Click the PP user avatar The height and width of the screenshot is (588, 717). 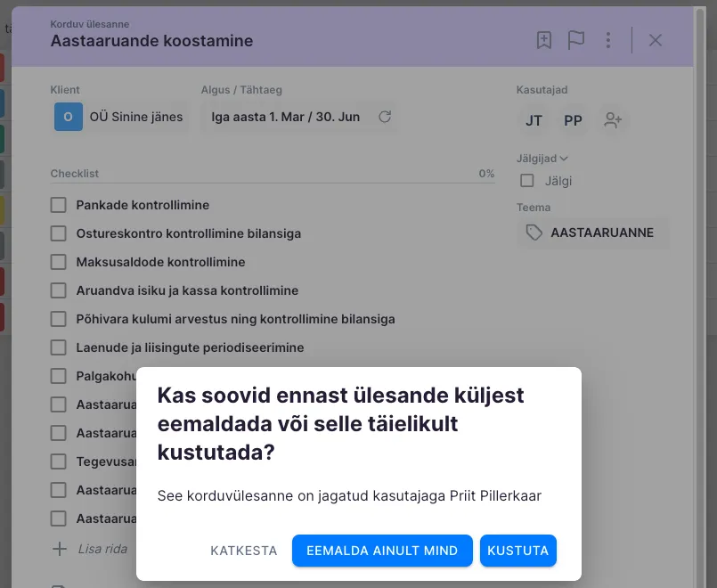pos(573,120)
